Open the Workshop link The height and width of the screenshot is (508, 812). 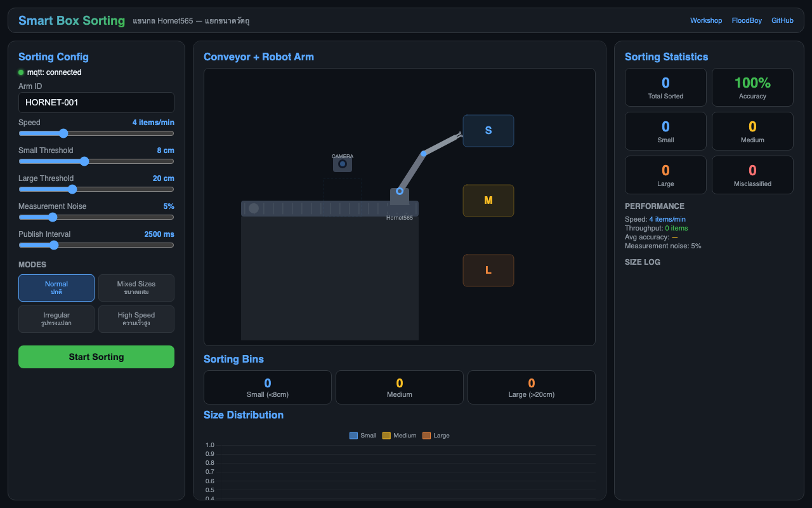pyautogui.click(x=706, y=20)
